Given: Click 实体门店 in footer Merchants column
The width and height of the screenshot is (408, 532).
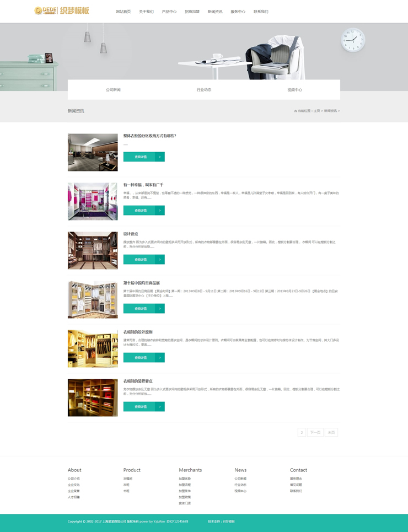Looking at the screenshot, I should pos(185,503).
